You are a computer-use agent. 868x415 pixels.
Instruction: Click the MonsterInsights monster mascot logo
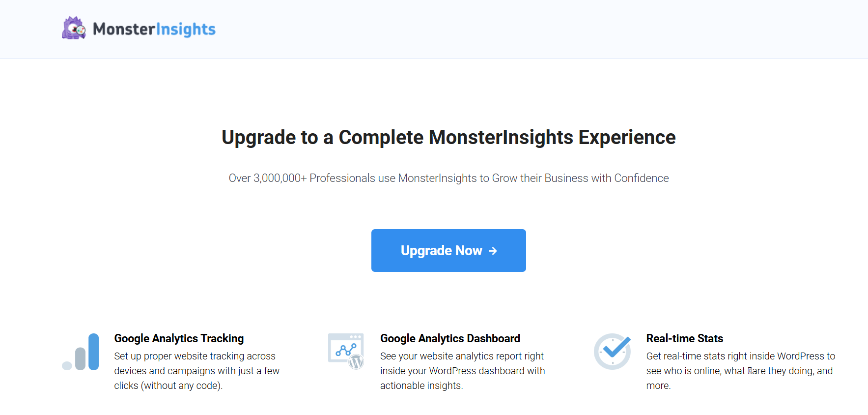pyautogui.click(x=74, y=29)
